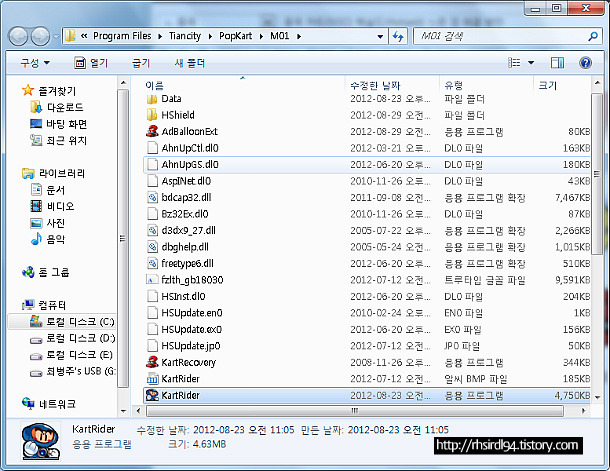Select the Data folder icon
The height and width of the screenshot is (471, 610).
152,99
